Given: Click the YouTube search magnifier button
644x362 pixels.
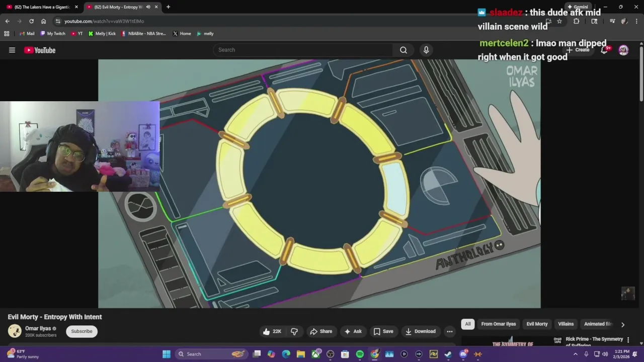Looking at the screenshot, I should [x=403, y=50].
